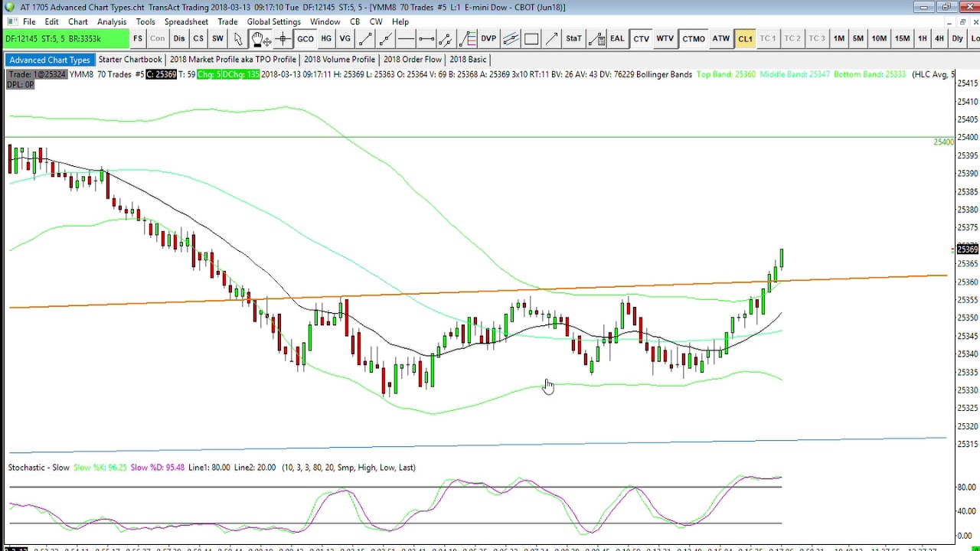
Task: Click the current price marker 25369
Action: (x=968, y=249)
